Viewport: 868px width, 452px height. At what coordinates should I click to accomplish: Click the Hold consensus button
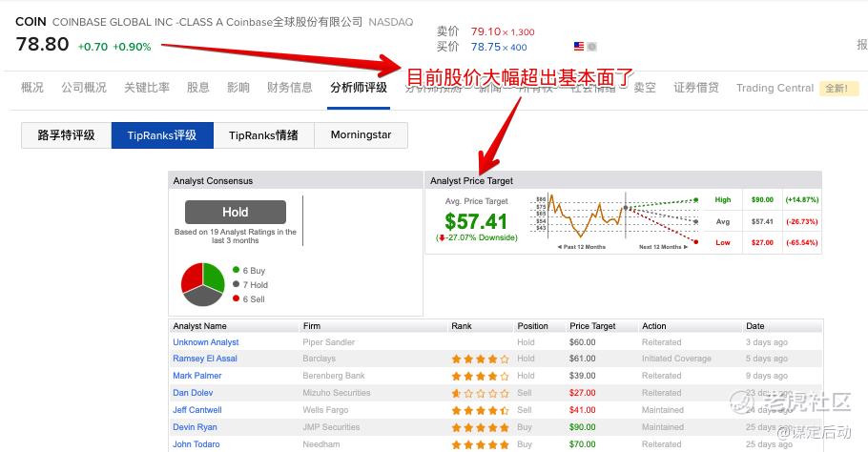click(236, 212)
